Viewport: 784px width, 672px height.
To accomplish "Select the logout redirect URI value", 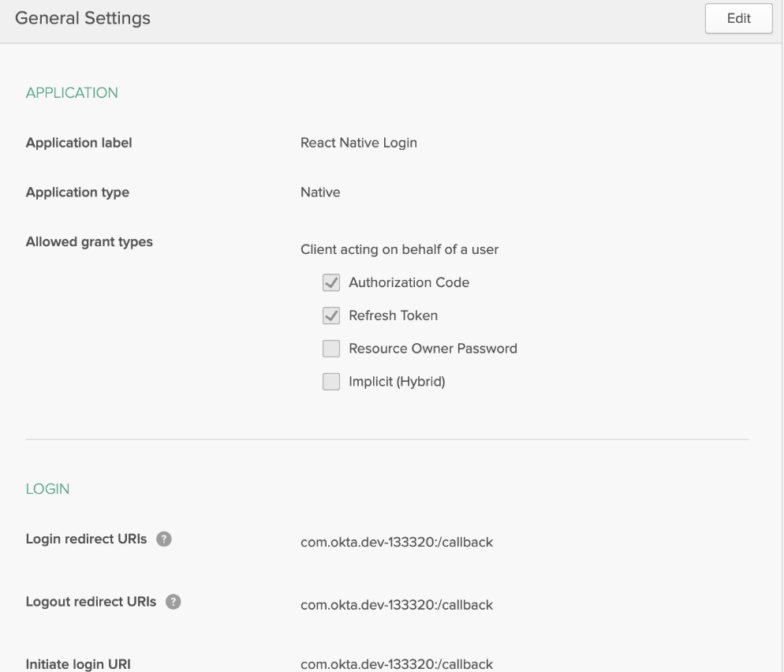I will click(x=397, y=605).
